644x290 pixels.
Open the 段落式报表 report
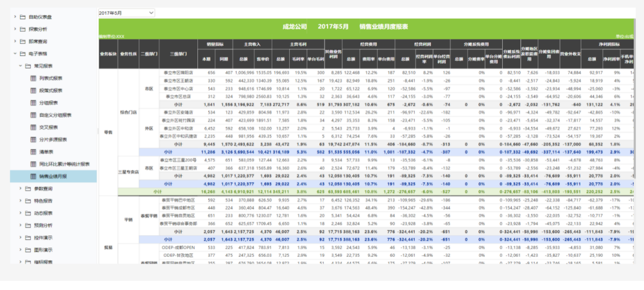pos(51,91)
